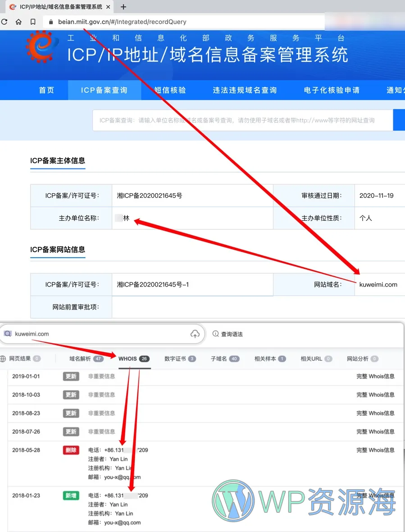Switch to the 相关URL tab

316,359
